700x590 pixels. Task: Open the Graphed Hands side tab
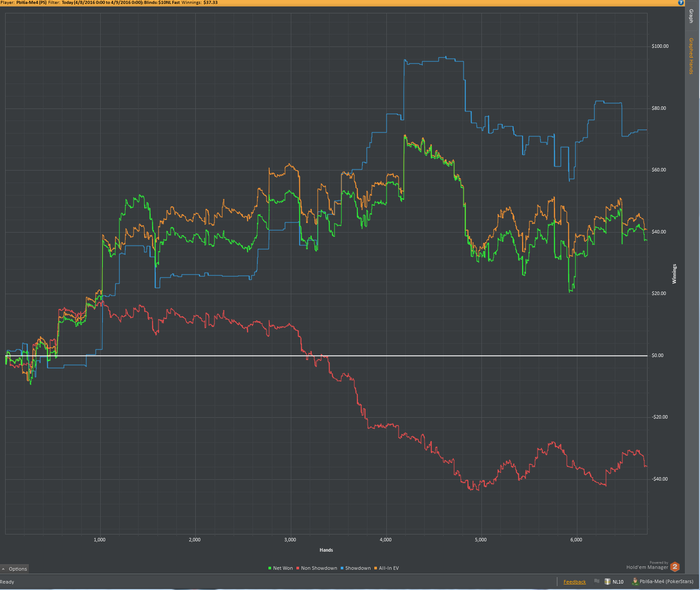point(691,56)
